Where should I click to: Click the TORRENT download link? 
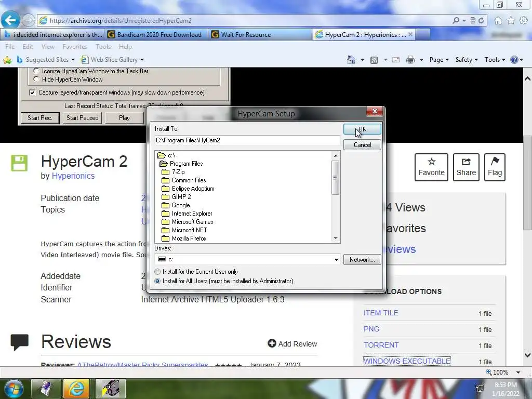(x=381, y=345)
